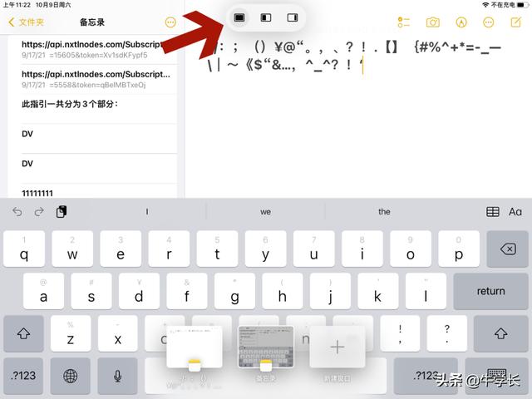The height and width of the screenshot is (399, 532).
Task: Choose Split View multitasking icon
Action: (x=266, y=17)
